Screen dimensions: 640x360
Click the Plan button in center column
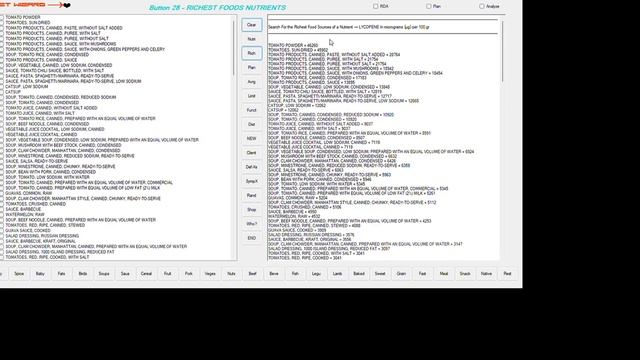(251, 68)
